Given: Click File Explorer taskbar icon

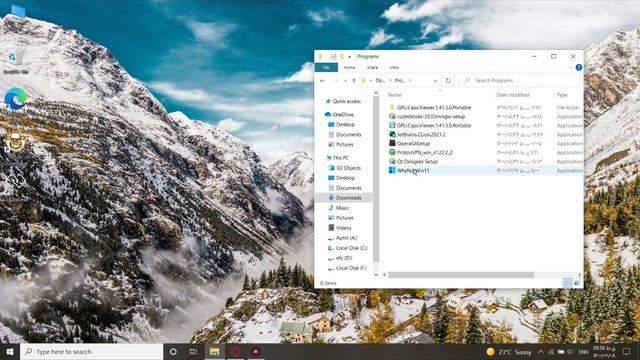Looking at the screenshot, I should point(215,351).
